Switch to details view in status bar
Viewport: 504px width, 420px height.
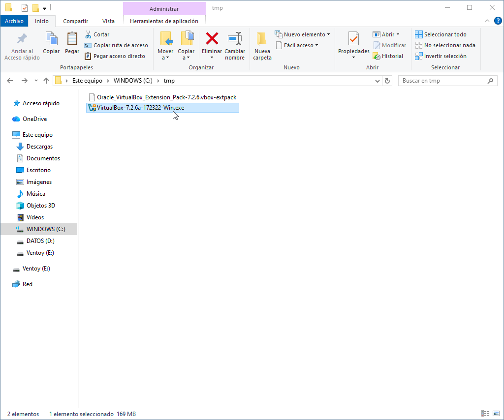pyautogui.click(x=485, y=414)
